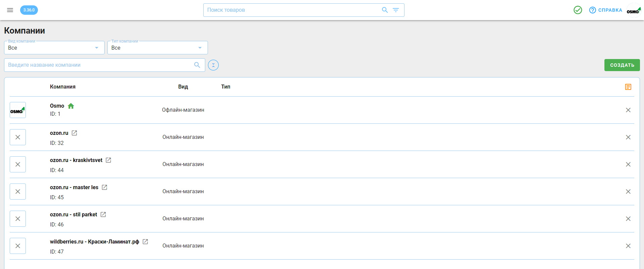Open the Справка help link
The width and height of the screenshot is (644, 269).
click(606, 10)
